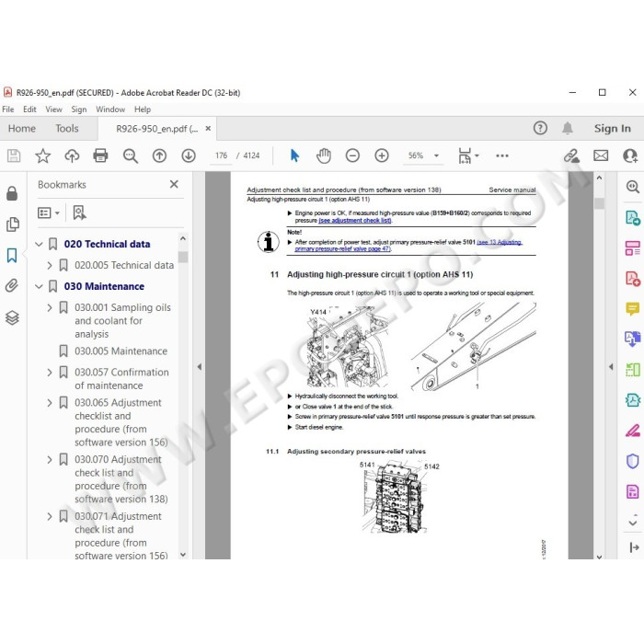The width and height of the screenshot is (644, 644).
Task: Open notifications bell
Action: [x=568, y=128]
